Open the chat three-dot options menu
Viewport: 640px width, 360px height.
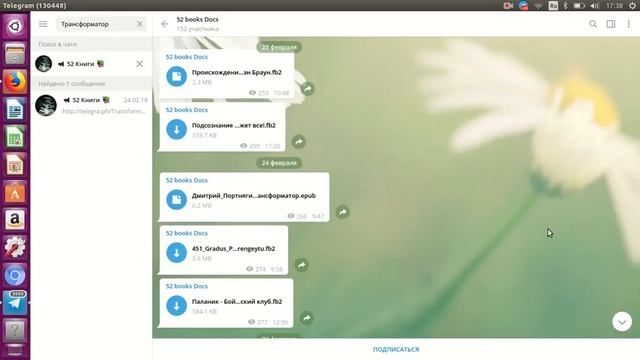tap(629, 24)
